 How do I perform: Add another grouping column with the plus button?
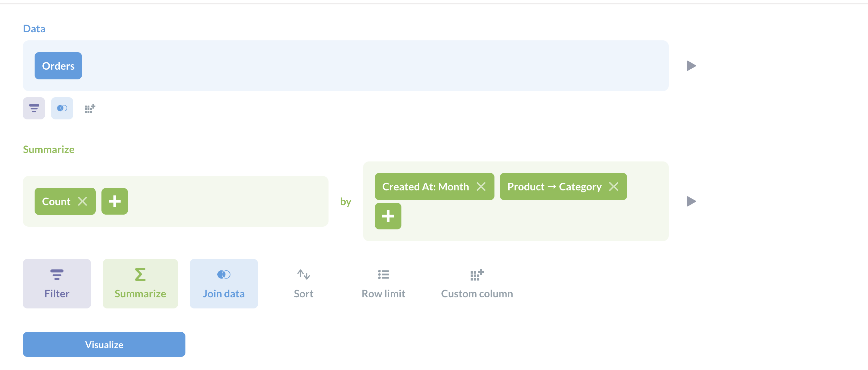(388, 216)
